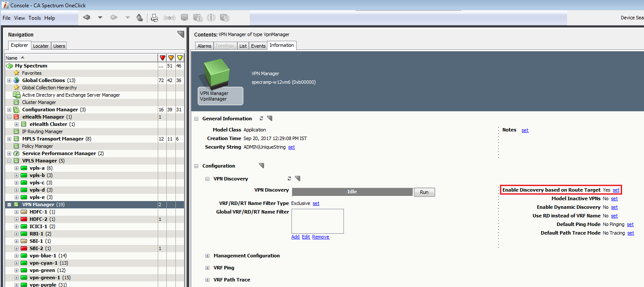Click the Back arrow toolbar icon
The image size is (644, 287).
tap(87, 18)
